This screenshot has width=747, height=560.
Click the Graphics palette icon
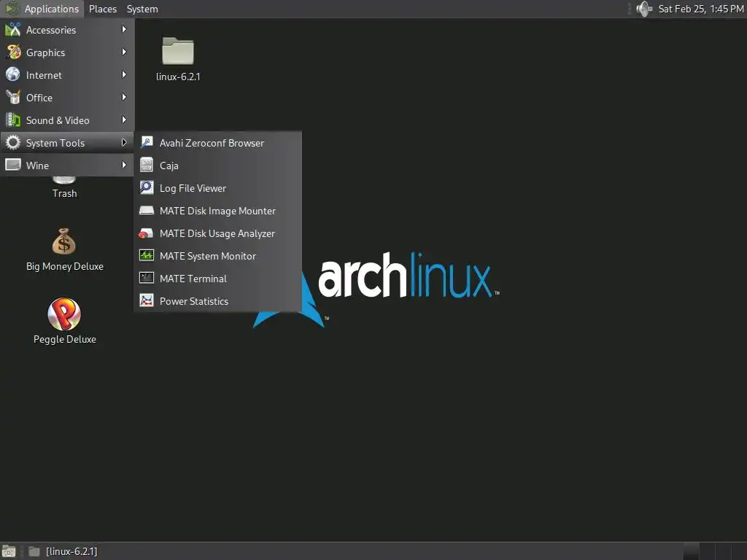(13, 52)
